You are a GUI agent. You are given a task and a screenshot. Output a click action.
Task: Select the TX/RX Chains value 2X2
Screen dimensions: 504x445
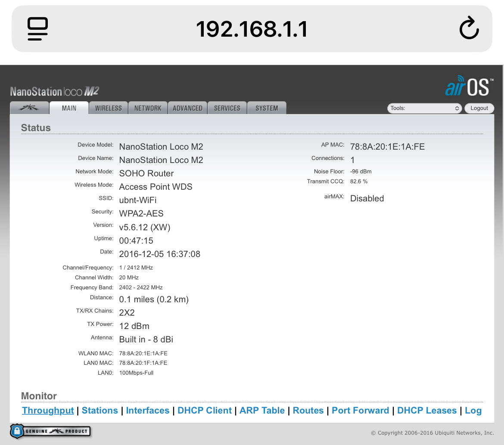(x=127, y=313)
